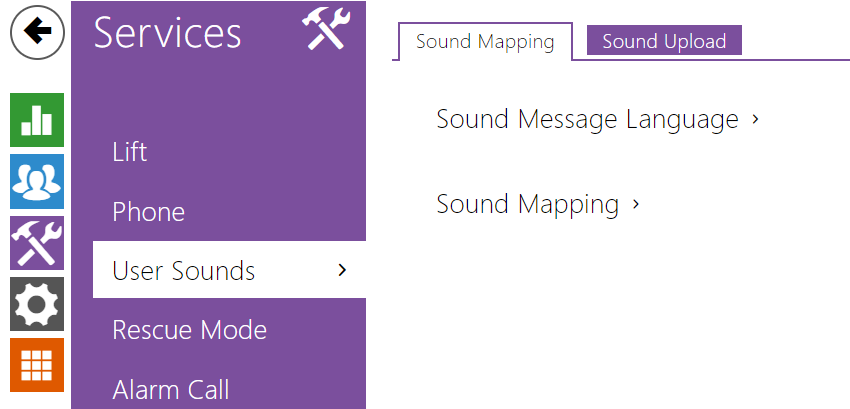Open the blue Directory users section
Viewport: 850px width, 409px height.
pyautogui.click(x=37, y=181)
